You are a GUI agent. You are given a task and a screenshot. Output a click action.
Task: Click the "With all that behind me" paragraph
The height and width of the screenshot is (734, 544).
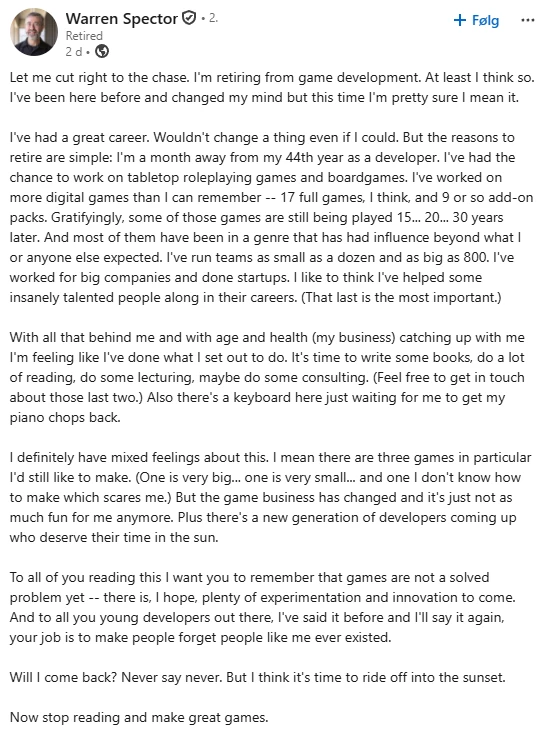(x=267, y=377)
